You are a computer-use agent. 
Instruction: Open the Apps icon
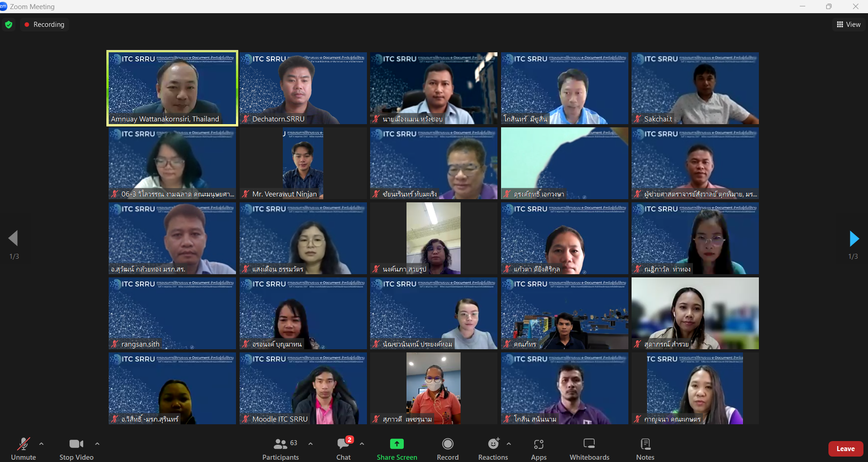click(539, 444)
